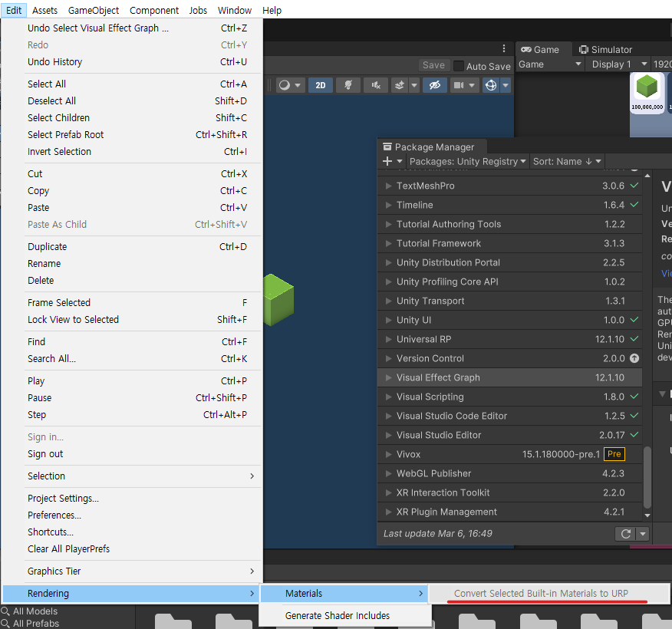Viewport: 672px width, 629px height.
Task: Open the Assets menu
Action: click(x=44, y=10)
